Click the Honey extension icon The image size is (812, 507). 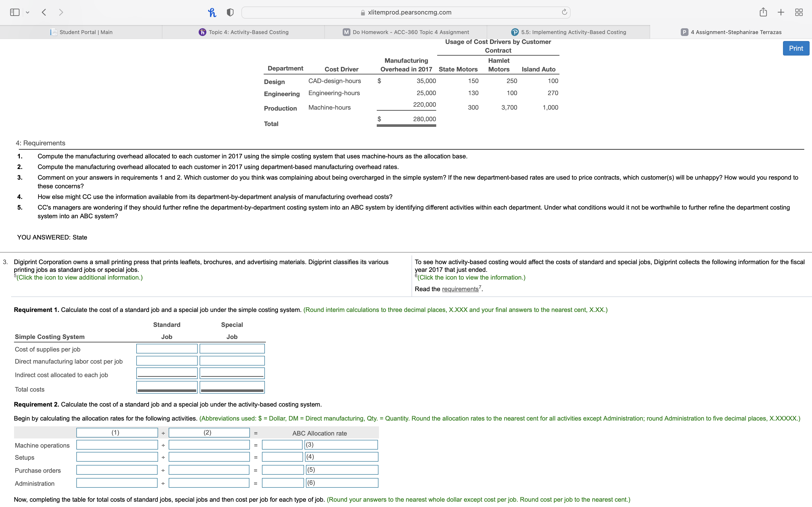(212, 12)
